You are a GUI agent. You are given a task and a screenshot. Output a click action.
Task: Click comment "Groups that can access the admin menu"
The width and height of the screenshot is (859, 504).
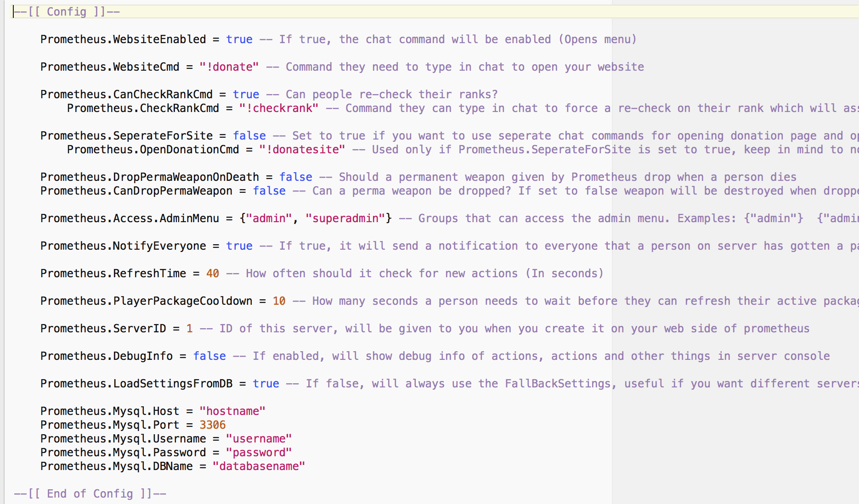click(629, 218)
